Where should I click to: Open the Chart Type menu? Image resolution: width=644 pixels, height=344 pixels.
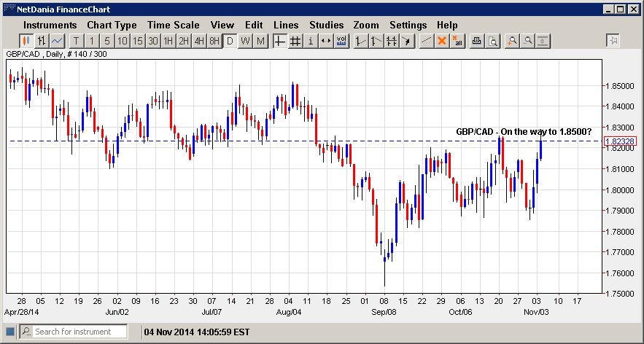click(x=112, y=25)
